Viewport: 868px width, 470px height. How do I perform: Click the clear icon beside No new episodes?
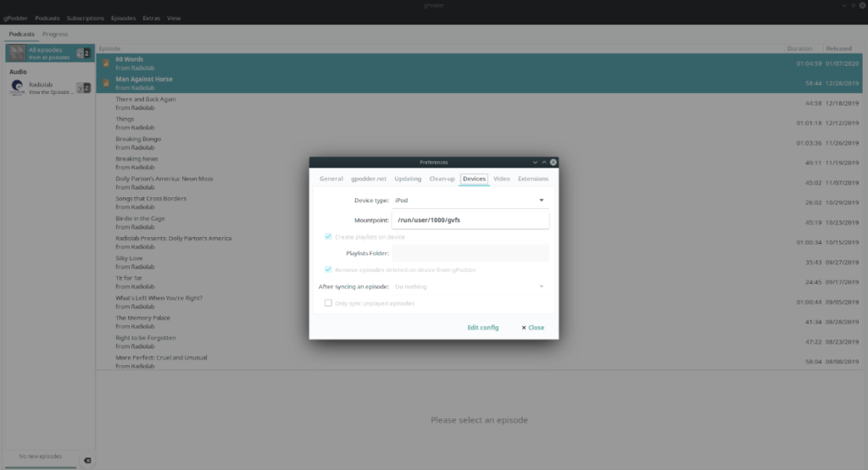(x=87, y=461)
